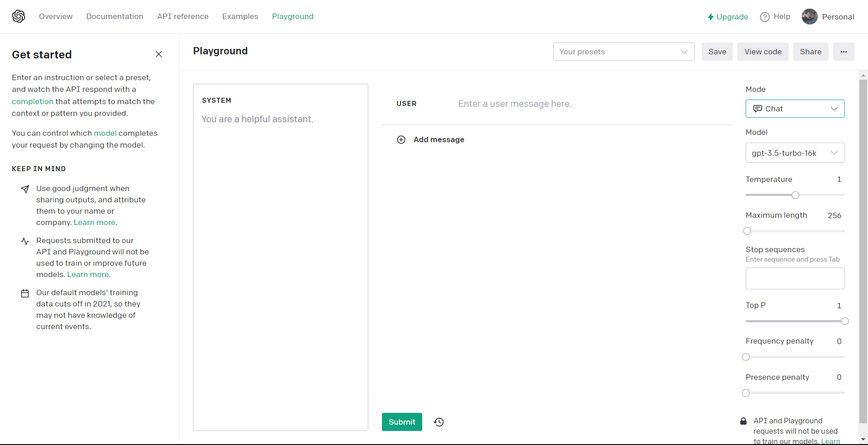Screen dimensions: 868x445
Task: Switch to the API reference tab
Action: pos(183,16)
